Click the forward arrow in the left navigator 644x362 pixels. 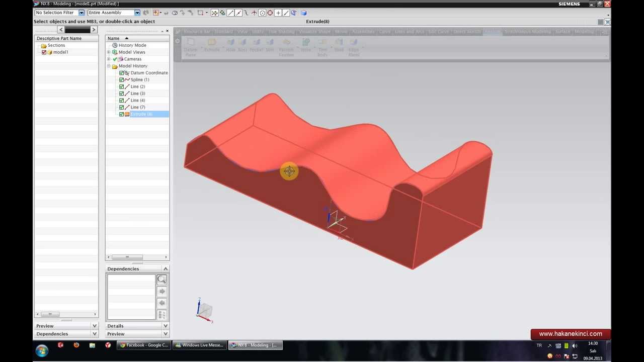click(x=93, y=30)
